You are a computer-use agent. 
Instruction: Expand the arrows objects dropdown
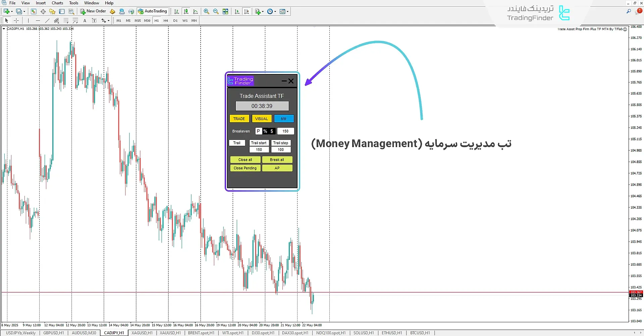[108, 21]
